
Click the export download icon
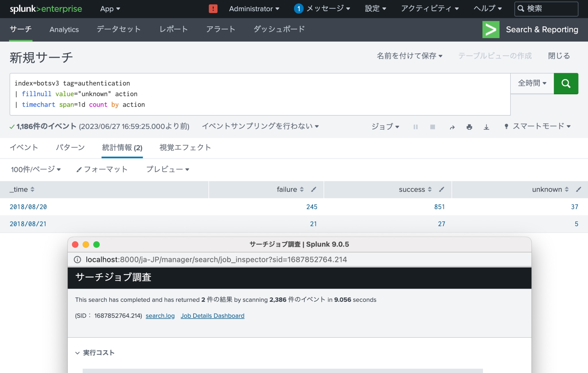tap(486, 127)
